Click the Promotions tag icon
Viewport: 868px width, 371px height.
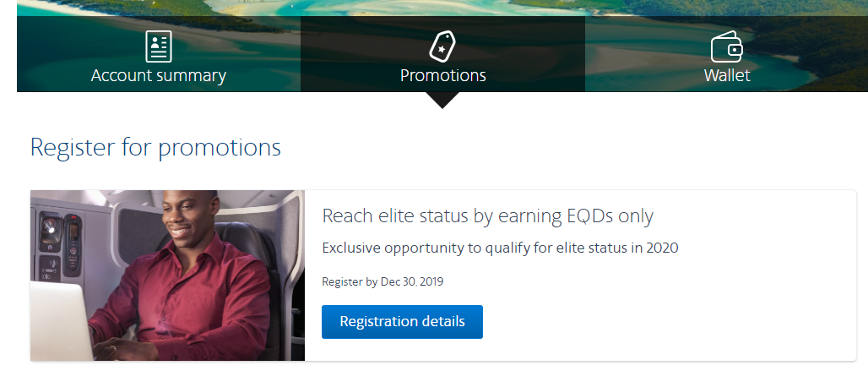tap(442, 46)
